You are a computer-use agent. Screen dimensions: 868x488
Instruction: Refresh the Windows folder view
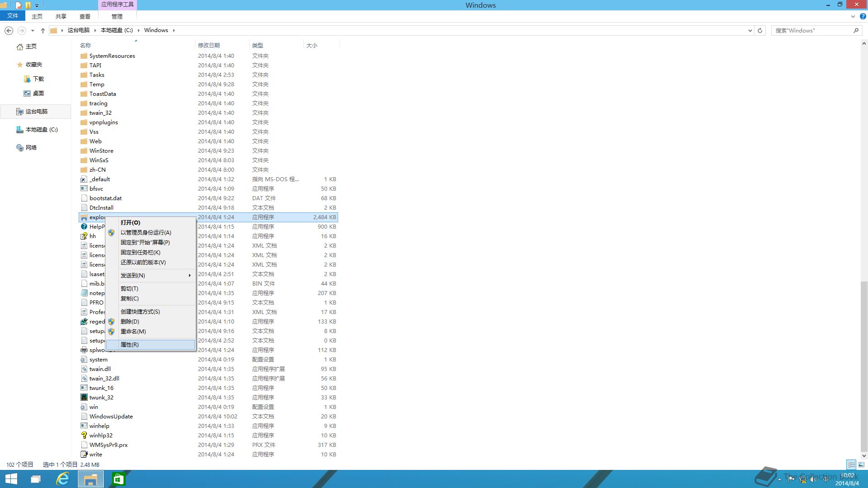click(760, 30)
